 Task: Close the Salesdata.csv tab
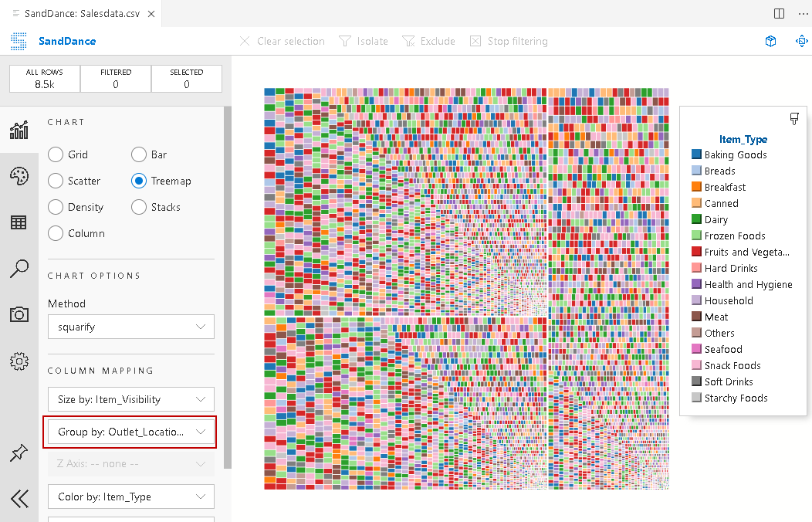click(151, 13)
